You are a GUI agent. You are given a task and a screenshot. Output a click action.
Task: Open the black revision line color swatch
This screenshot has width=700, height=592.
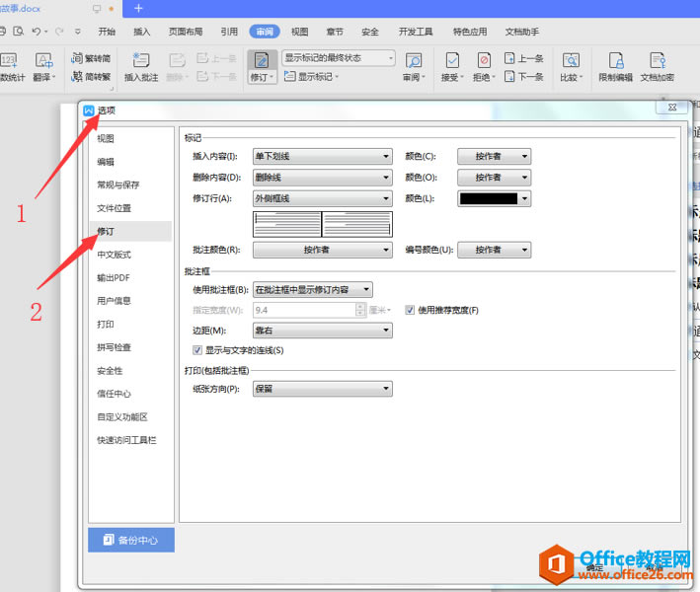click(495, 198)
